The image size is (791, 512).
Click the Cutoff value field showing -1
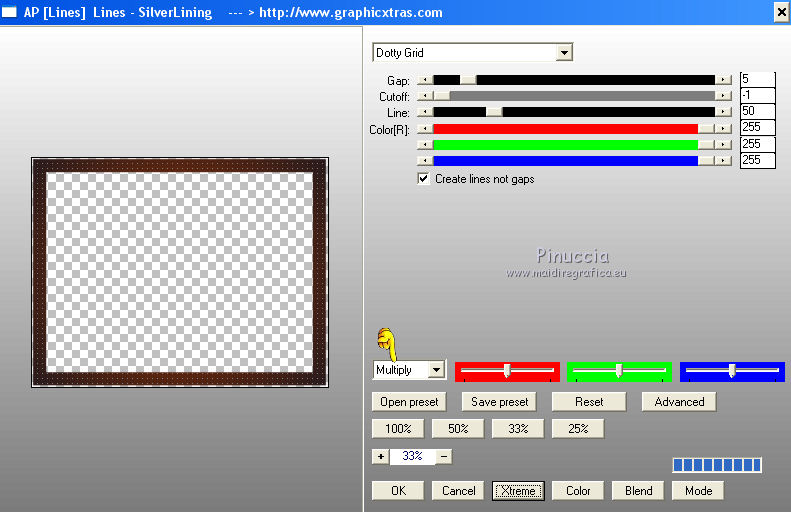757,95
